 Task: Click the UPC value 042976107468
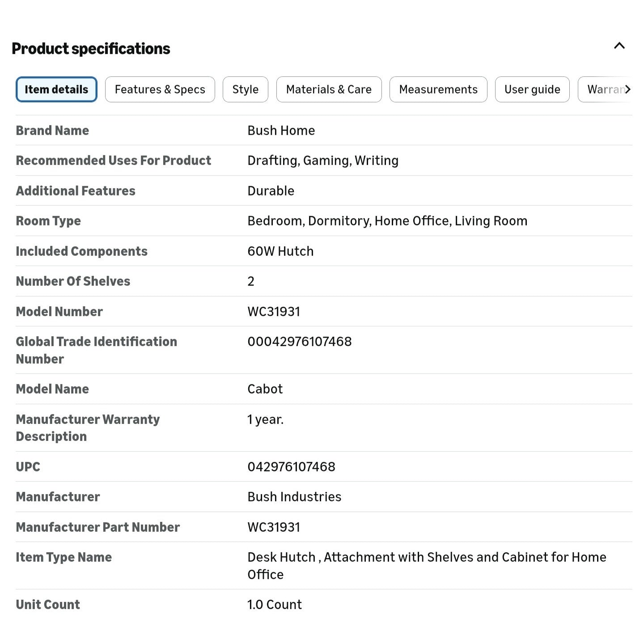pyautogui.click(x=291, y=467)
